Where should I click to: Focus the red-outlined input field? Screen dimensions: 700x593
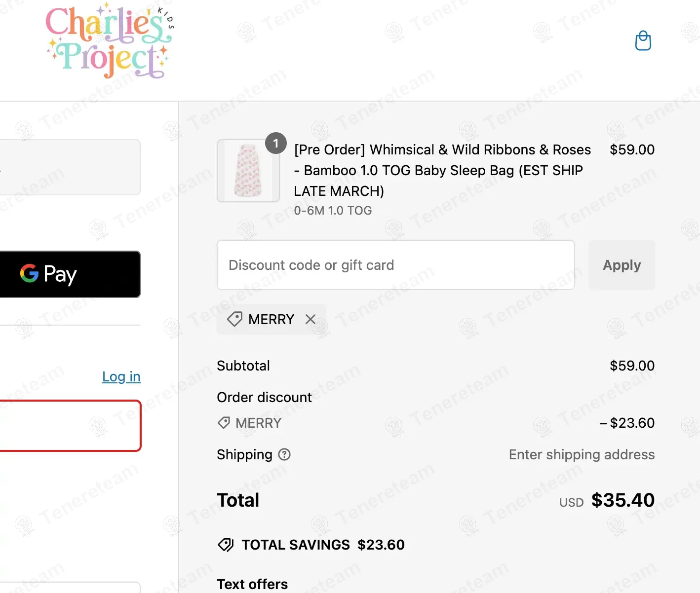[69, 426]
